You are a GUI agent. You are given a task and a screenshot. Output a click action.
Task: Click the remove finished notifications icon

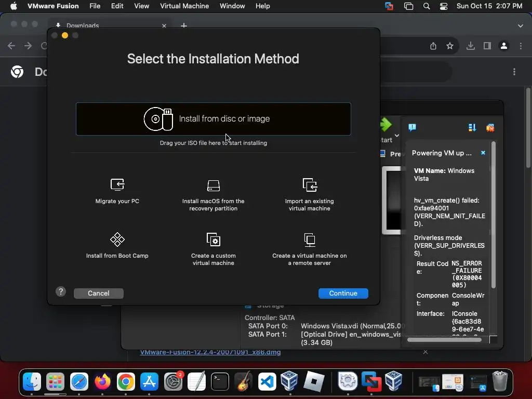pos(490,128)
